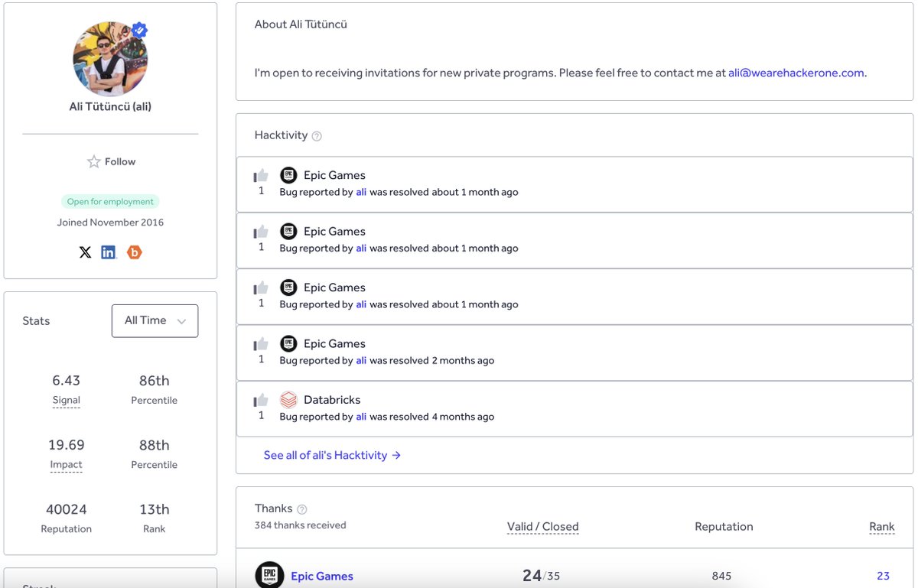Click the 86th Percentile value

155,381
